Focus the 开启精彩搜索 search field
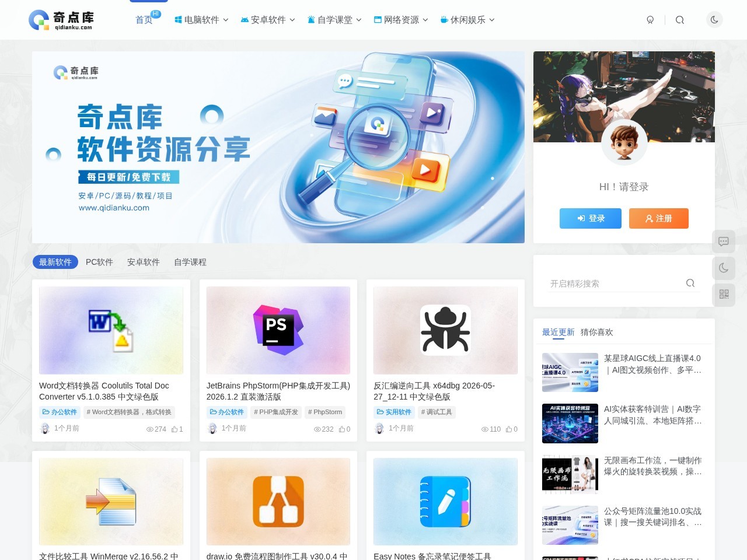This screenshot has width=747, height=560. [615, 283]
